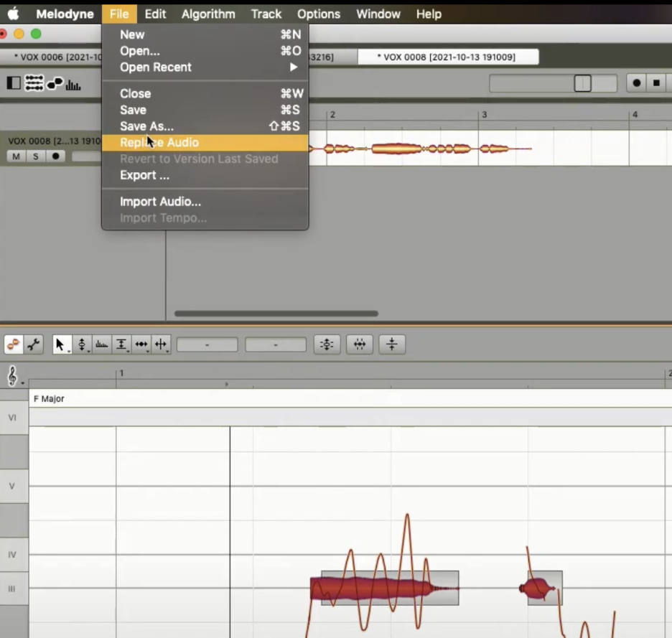Open the Edit menu
Screen dimensions: 672x638
click(x=155, y=14)
